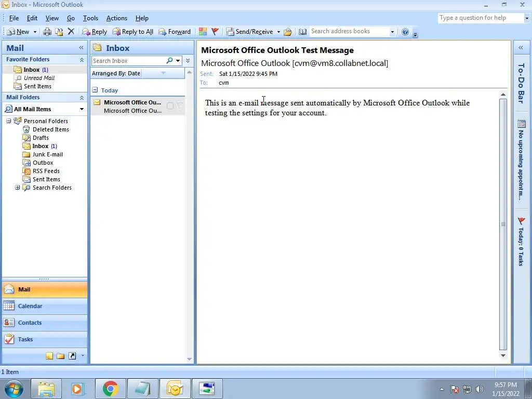Open Shortcuts icon in navigation pane bottom
The width and height of the screenshot is (532, 399).
pos(72,356)
